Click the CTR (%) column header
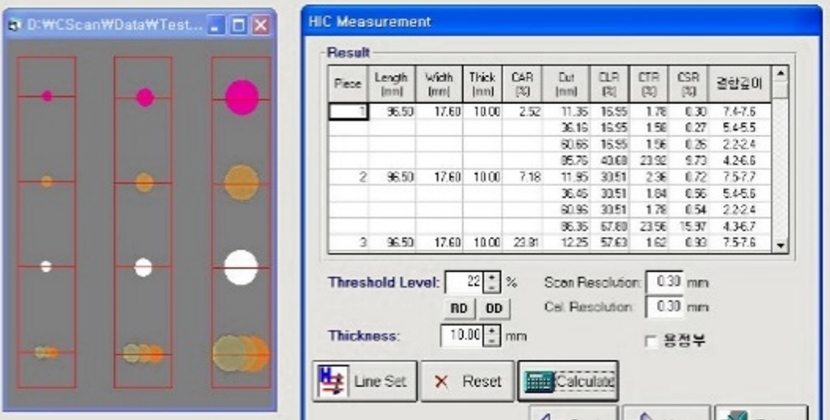Image resolution: width=830 pixels, height=420 pixels. tap(649, 84)
